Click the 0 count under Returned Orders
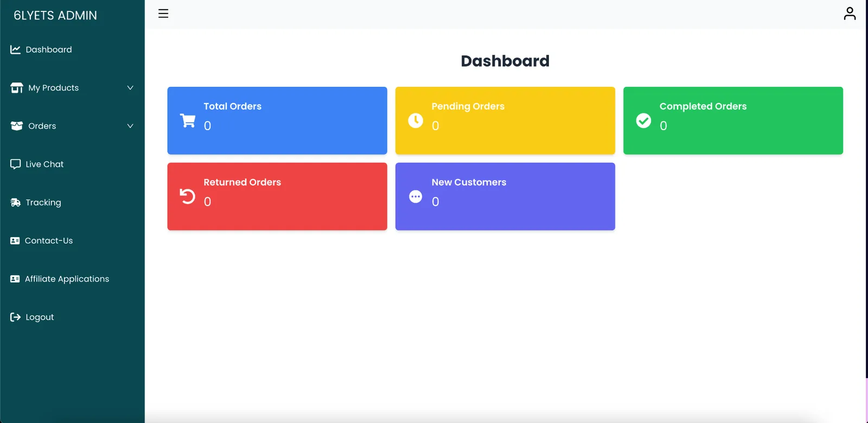This screenshot has width=868, height=423. 207,202
